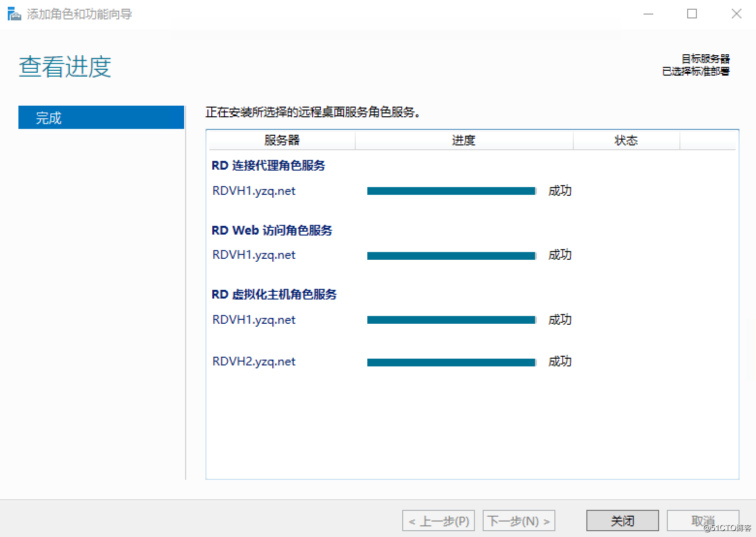Select RD 连接代理角色服务 group heading
This screenshot has width=756, height=537.
pos(268,165)
